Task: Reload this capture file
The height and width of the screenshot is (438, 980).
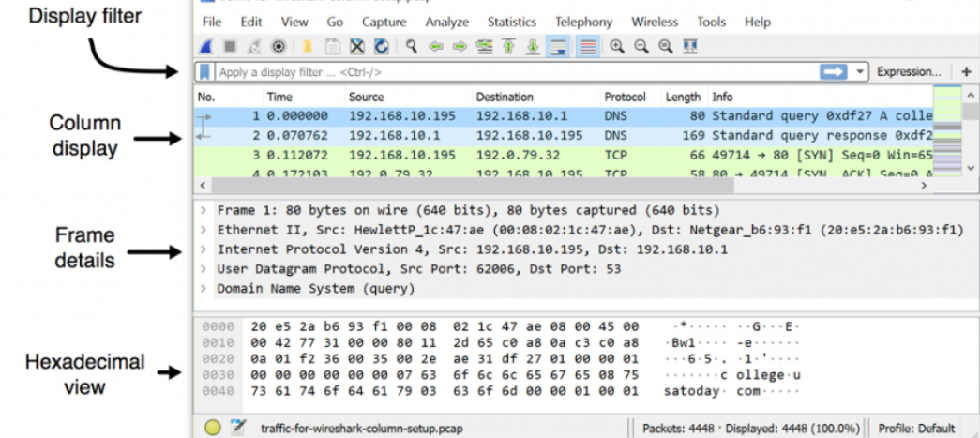Action: [381, 47]
